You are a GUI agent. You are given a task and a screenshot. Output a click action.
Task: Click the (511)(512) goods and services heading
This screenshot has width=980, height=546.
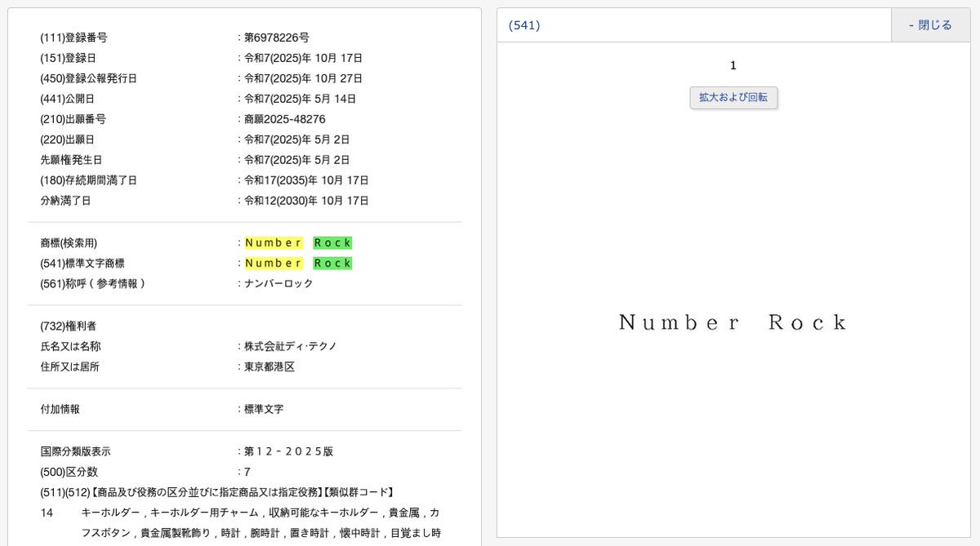[218, 492]
